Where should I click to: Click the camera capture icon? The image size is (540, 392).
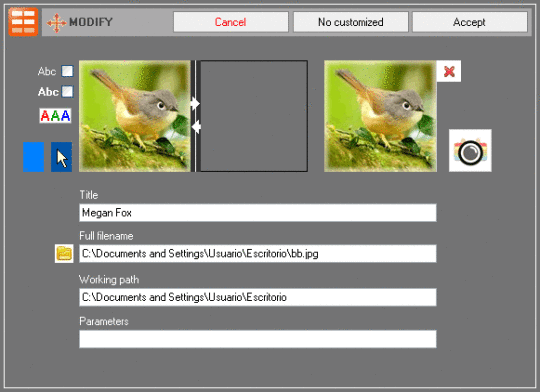pyautogui.click(x=470, y=151)
